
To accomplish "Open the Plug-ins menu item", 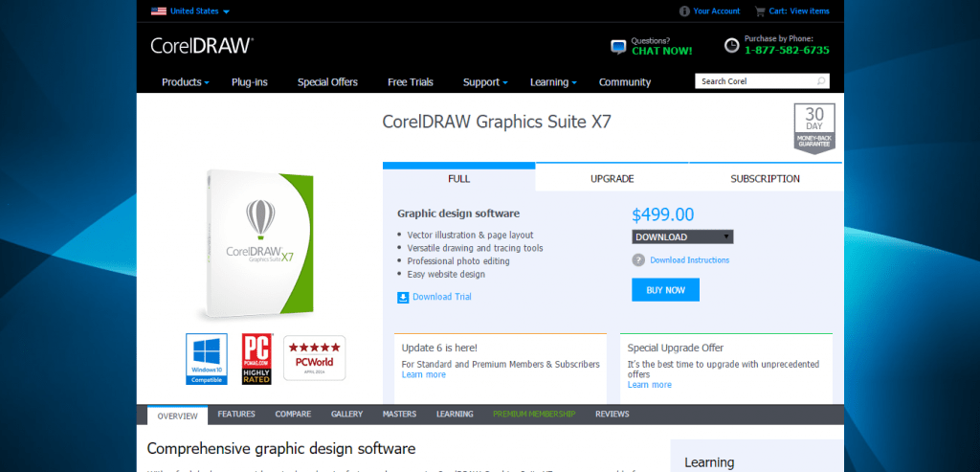I will [250, 82].
